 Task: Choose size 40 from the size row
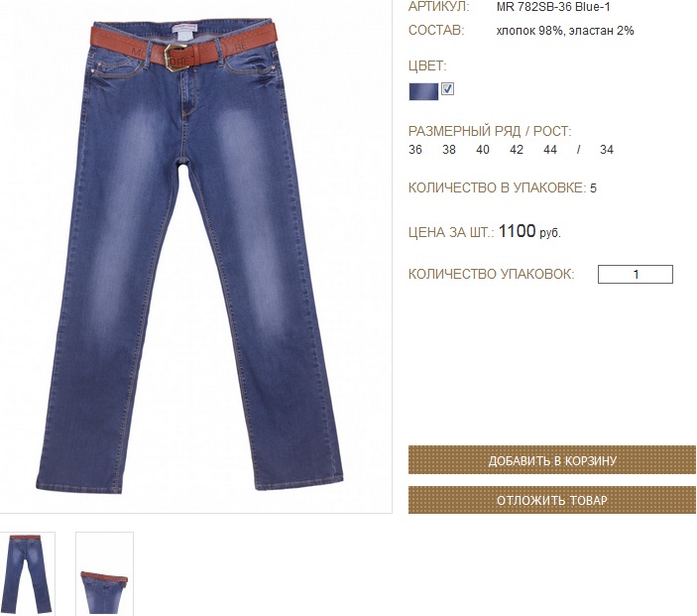483,150
